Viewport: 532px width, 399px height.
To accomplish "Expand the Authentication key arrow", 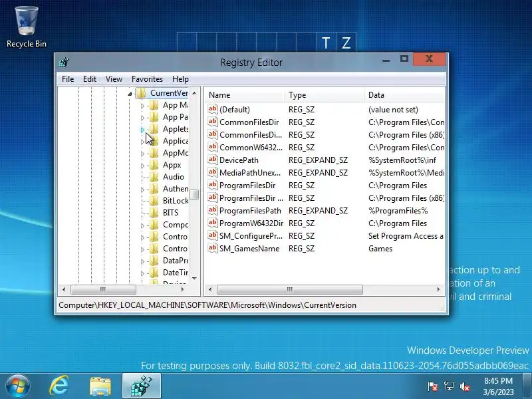I will click(x=142, y=190).
